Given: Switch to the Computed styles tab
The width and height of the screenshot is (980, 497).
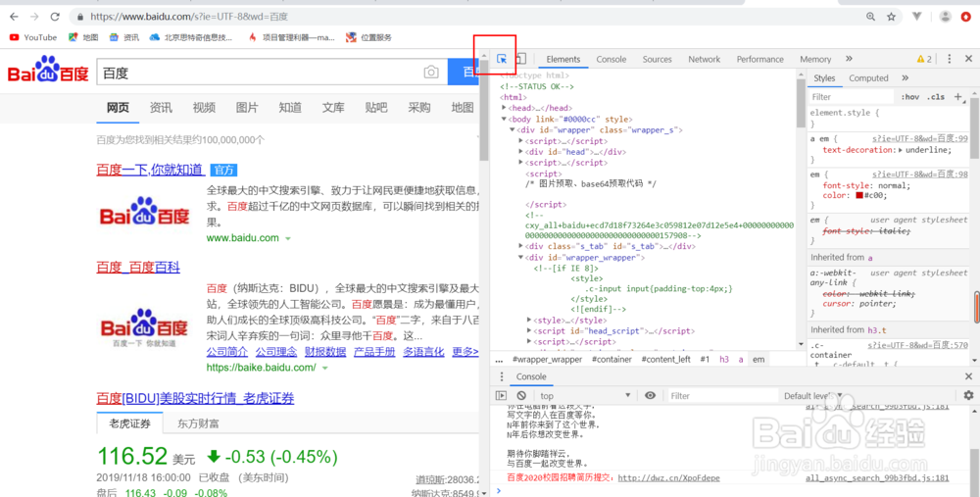Looking at the screenshot, I should click(x=868, y=78).
